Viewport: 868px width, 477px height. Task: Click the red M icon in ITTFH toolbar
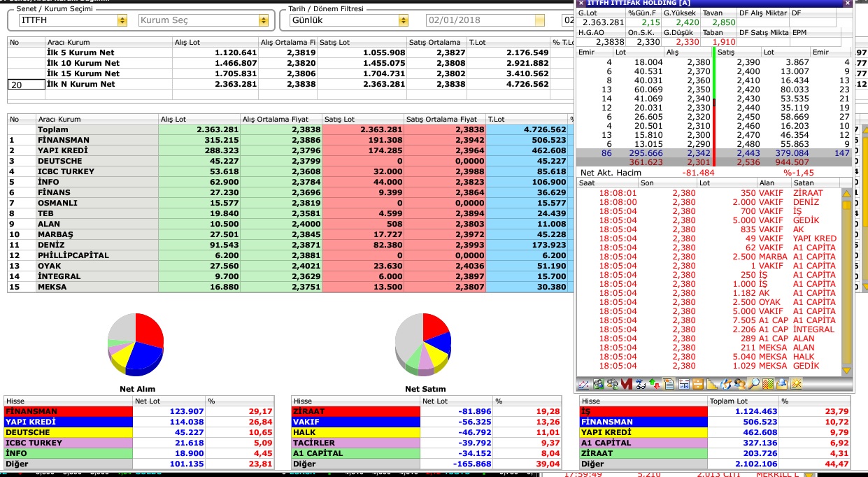click(626, 384)
